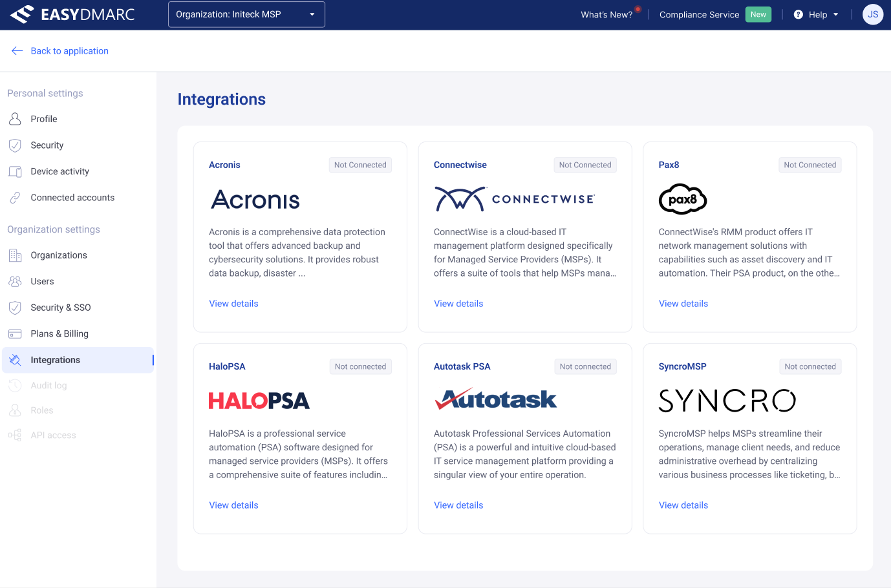Click the Acronis logo image
Screen dimensions: 891x588
click(x=255, y=200)
